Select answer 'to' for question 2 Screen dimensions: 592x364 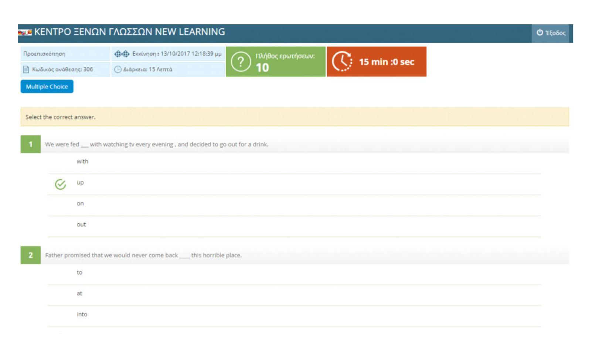coord(79,273)
